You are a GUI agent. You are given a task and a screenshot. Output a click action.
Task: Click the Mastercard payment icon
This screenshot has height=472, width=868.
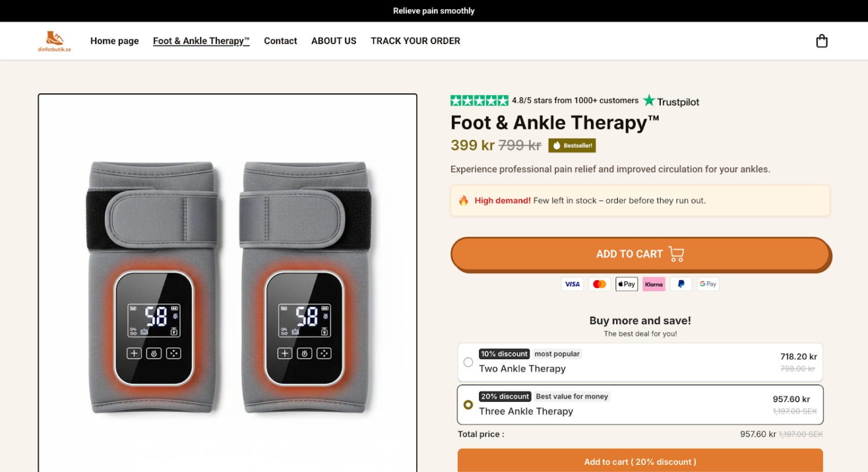(x=599, y=284)
